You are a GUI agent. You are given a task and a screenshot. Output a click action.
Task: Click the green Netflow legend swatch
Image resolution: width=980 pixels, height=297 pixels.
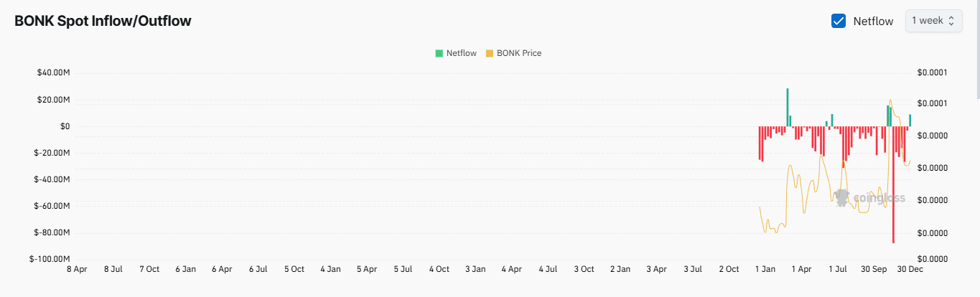439,53
